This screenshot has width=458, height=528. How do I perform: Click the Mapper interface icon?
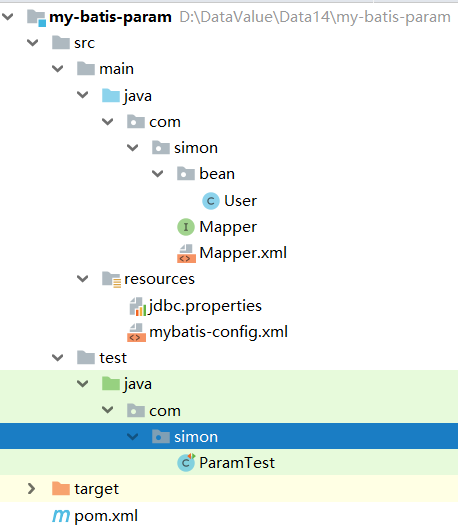click(x=186, y=227)
